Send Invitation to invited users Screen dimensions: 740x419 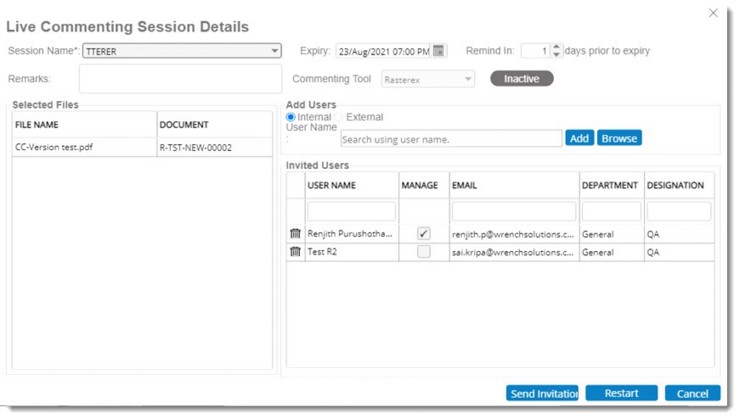543,393
